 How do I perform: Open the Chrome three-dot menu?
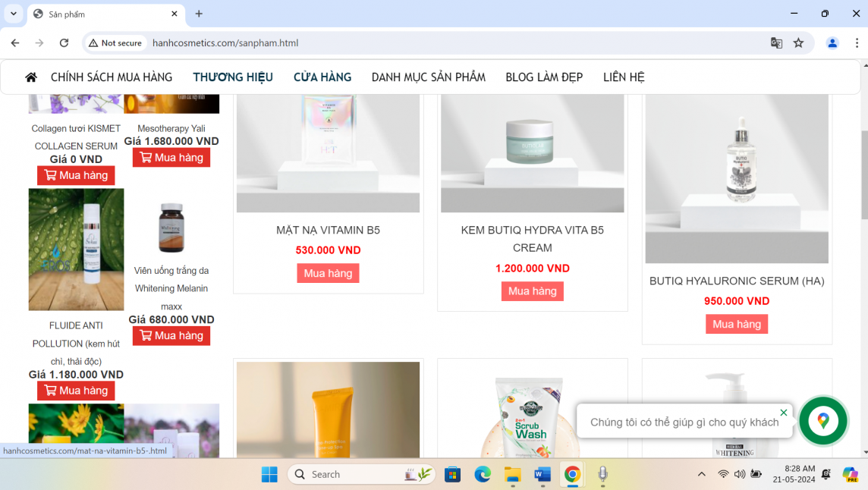(x=856, y=43)
